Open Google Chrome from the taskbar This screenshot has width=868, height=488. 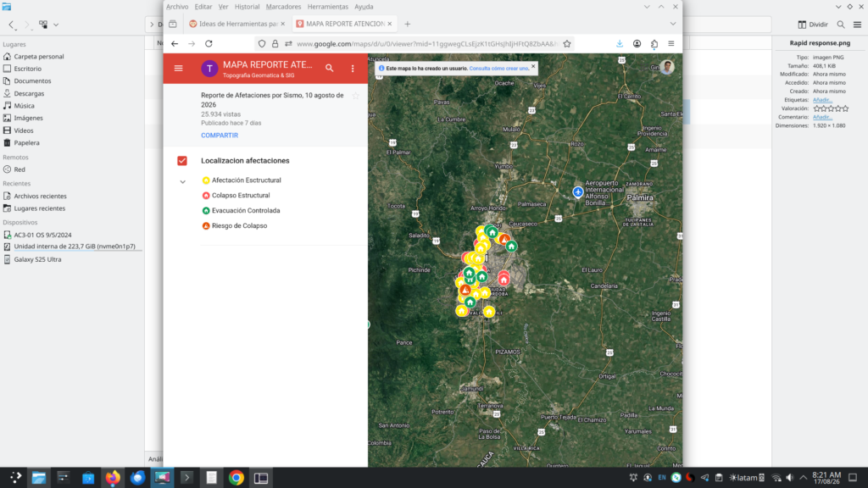pos(236,478)
